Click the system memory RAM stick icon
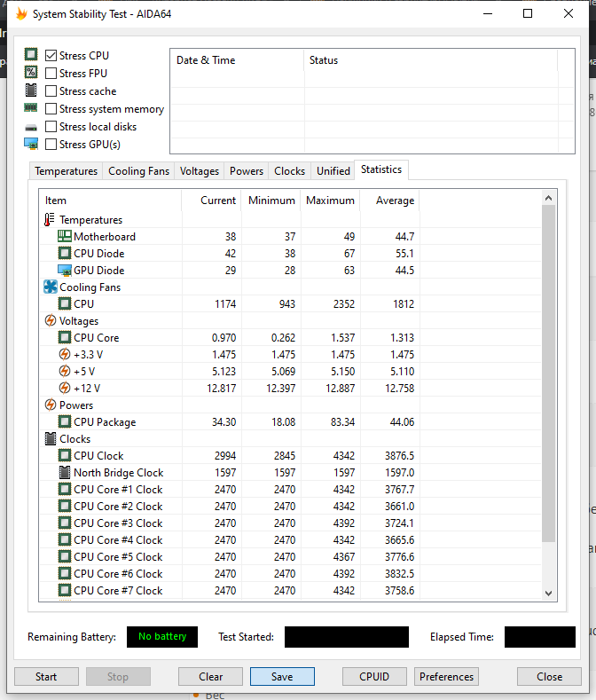The width and height of the screenshot is (596, 700). click(x=31, y=107)
